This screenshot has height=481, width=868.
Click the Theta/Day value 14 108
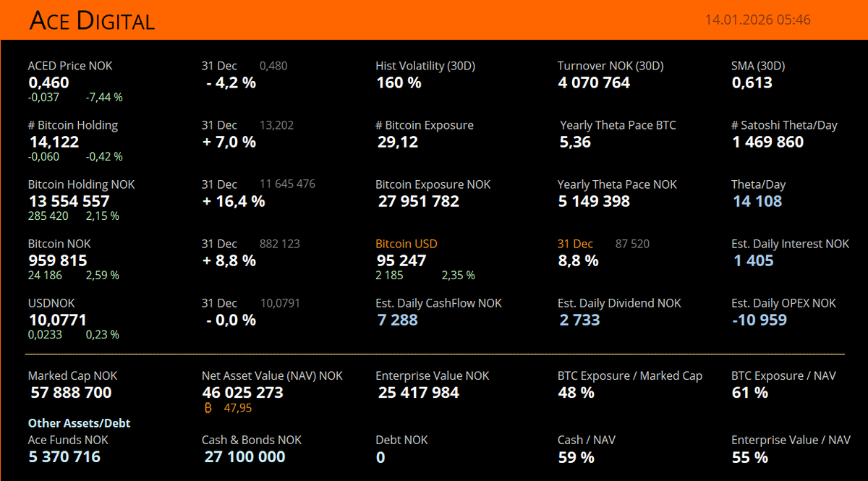(757, 201)
